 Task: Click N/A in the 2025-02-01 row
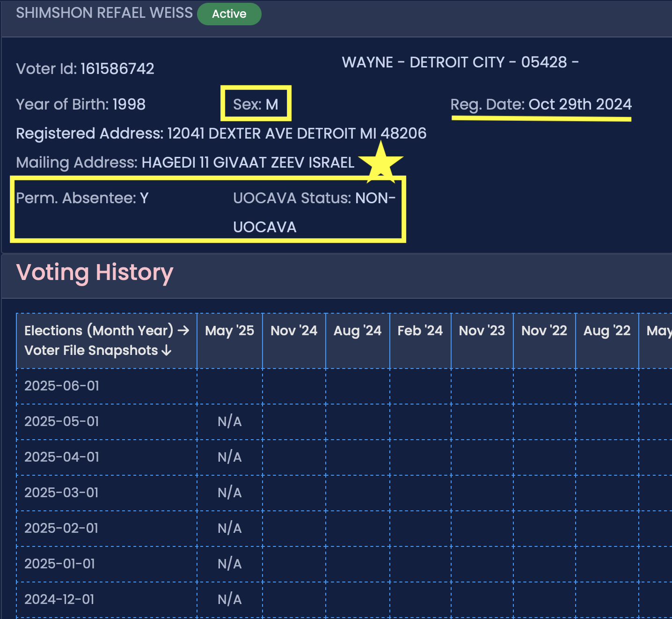[230, 529]
